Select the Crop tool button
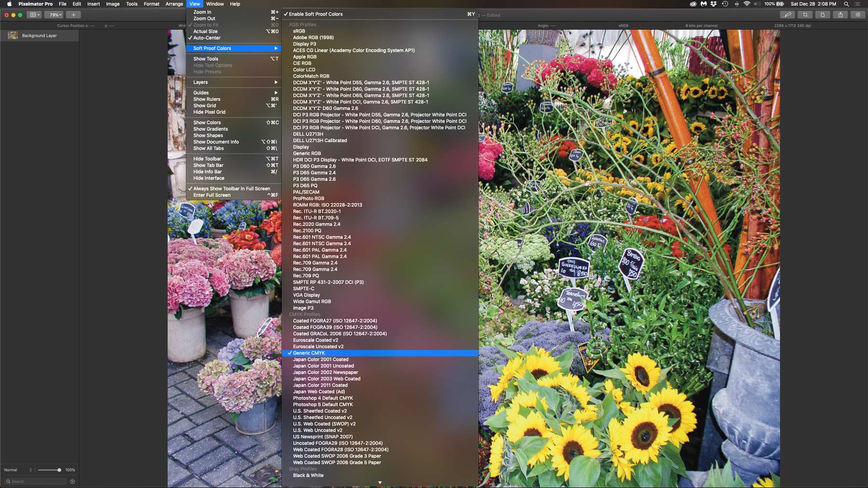The width and height of the screenshot is (868, 488). [805, 15]
